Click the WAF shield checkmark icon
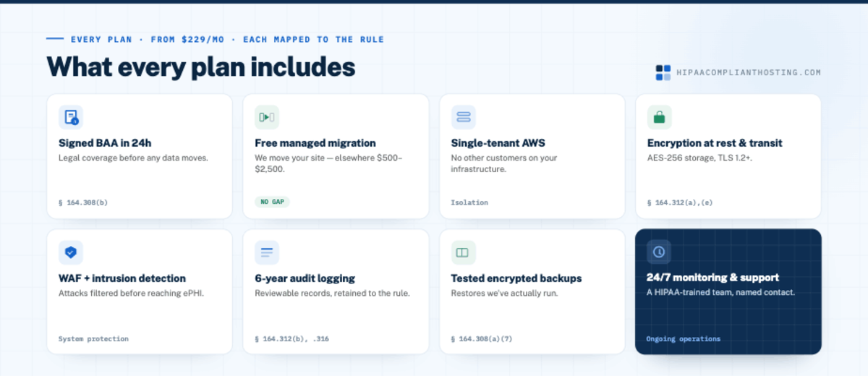Screen dimensions: 868x376 coord(71,252)
